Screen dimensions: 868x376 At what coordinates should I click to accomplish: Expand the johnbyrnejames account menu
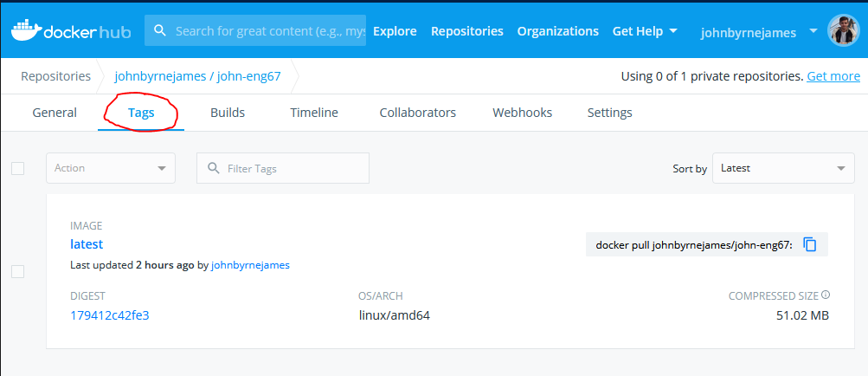759,32
